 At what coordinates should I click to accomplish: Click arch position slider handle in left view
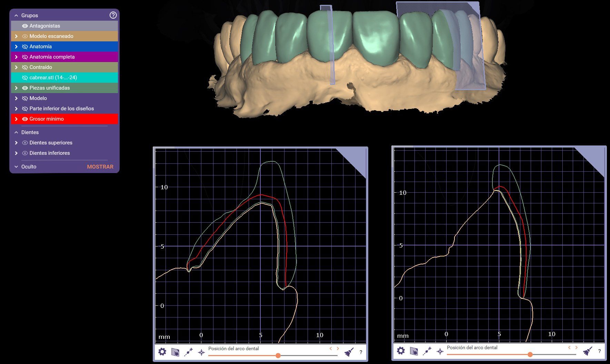pos(278,355)
